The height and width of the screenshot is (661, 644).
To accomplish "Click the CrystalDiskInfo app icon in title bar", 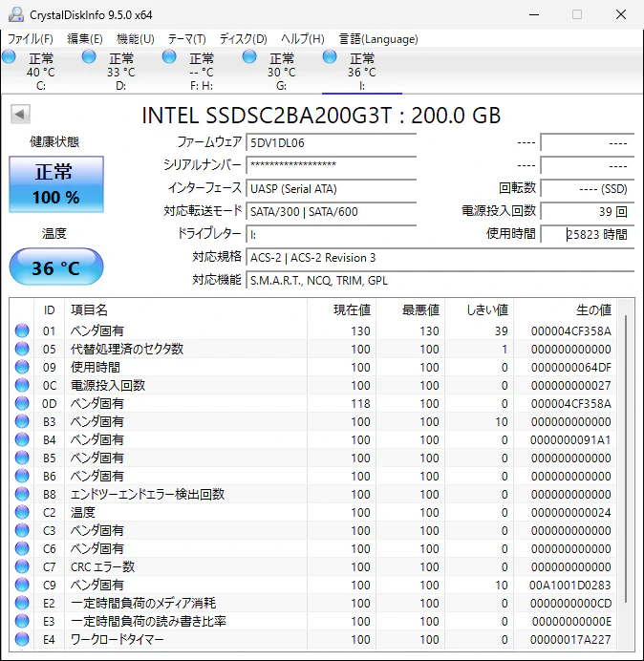I will click(16, 14).
